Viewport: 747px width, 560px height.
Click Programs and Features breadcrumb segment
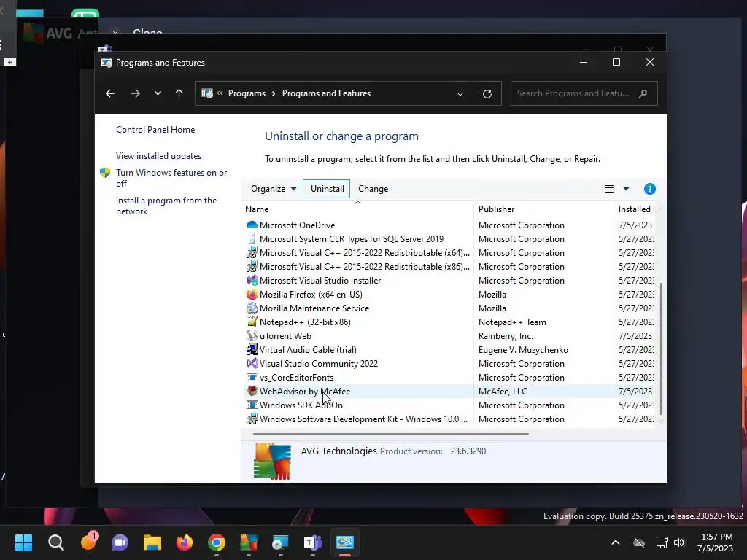(326, 93)
